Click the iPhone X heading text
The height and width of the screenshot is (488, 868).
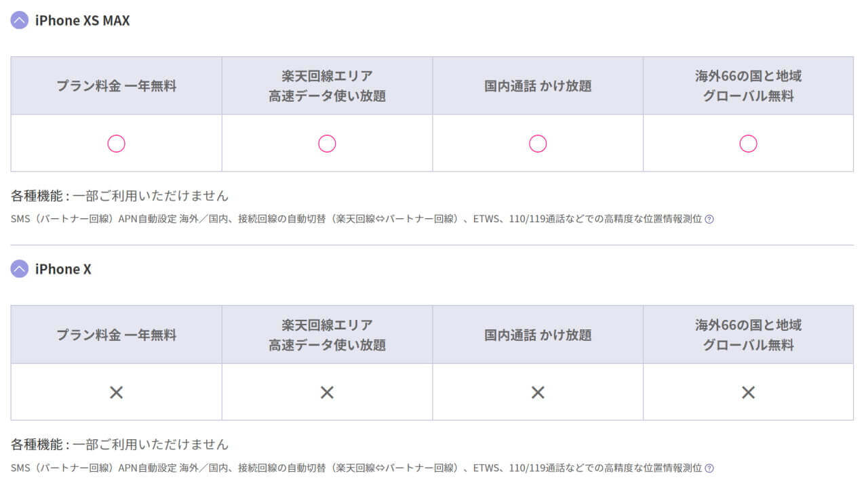[63, 269]
